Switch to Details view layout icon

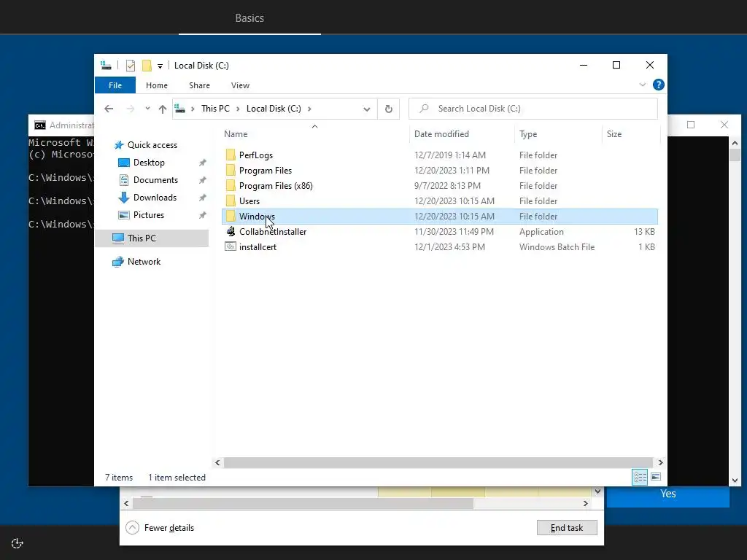tap(640, 477)
